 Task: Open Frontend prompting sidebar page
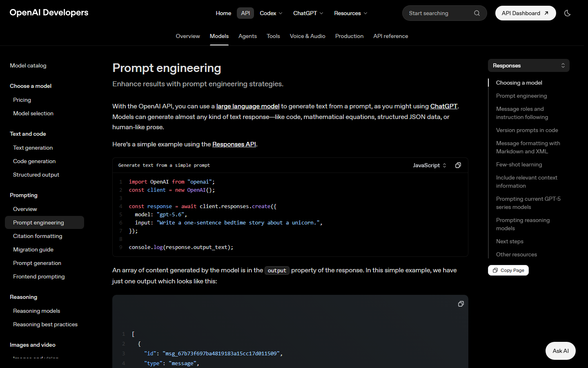coord(39,276)
